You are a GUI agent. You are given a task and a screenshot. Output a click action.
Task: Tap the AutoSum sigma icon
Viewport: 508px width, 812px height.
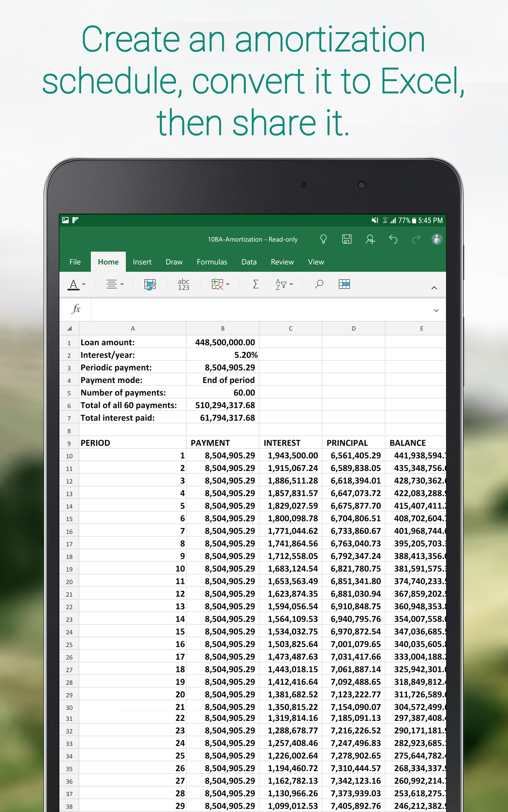pos(255,284)
